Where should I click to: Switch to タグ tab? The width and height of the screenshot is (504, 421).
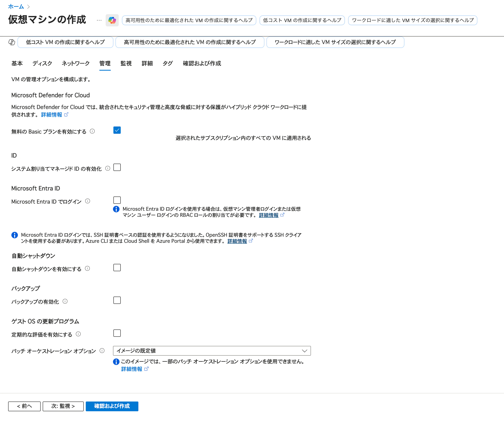tap(168, 63)
